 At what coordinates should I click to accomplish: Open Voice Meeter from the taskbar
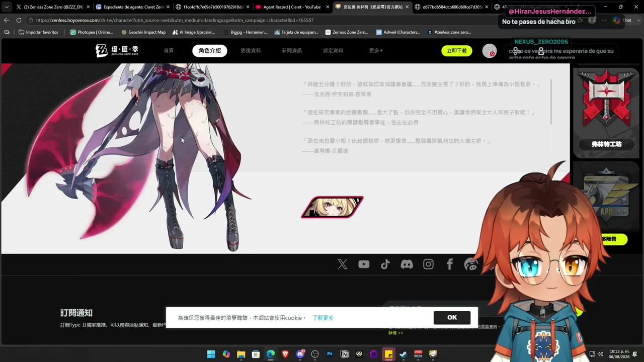(x=418, y=354)
